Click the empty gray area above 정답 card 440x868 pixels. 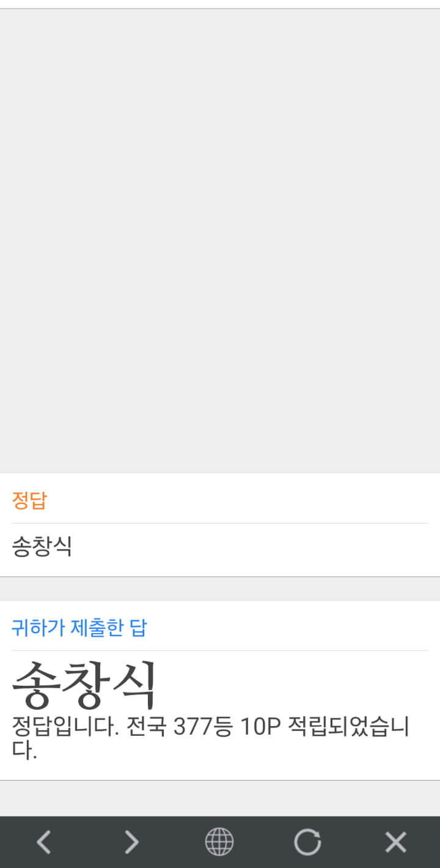[x=220, y=245]
